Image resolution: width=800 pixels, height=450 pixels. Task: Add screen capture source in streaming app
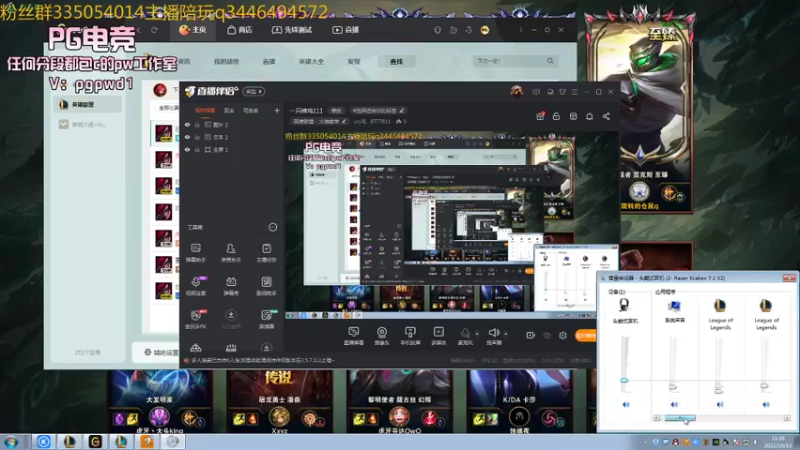(x=353, y=336)
